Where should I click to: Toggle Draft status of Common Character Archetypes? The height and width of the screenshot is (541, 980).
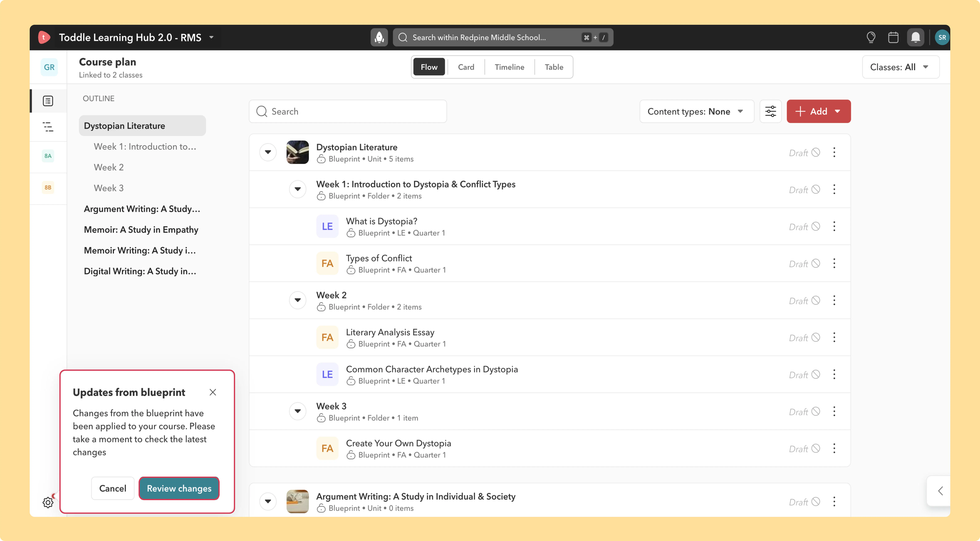[804, 375]
